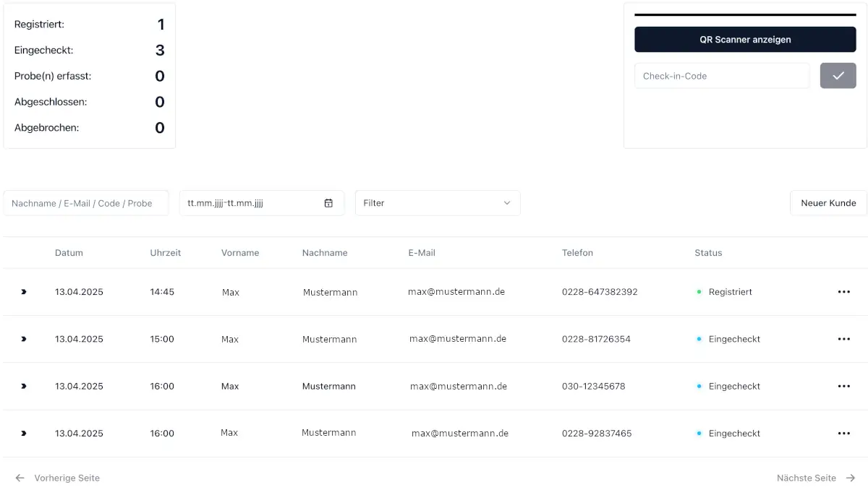Viewport: 868px width, 495px height.
Task: Click the left arrow icon next to Vorherige Seite
Action: click(20, 478)
